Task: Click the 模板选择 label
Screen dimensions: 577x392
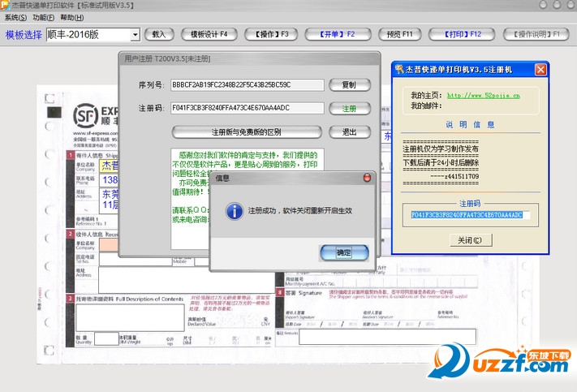Action: pyautogui.click(x=24, y=35)
